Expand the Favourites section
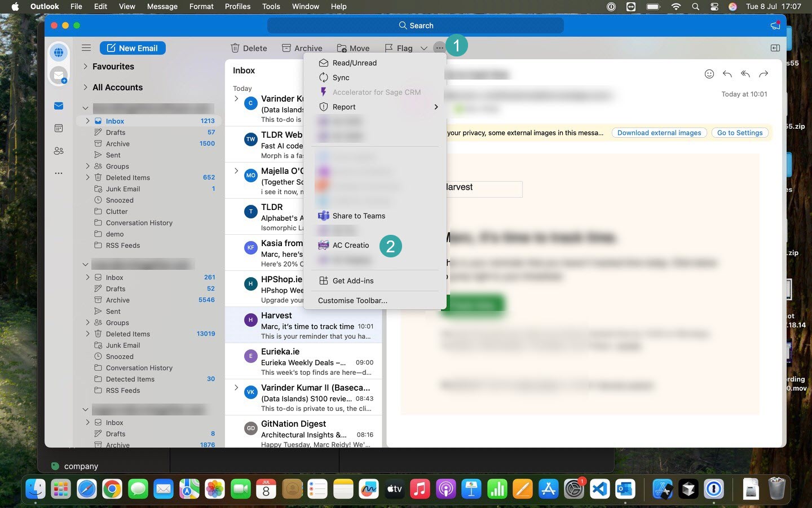This screenshot has height=508, width=812. (x=85, y=66)
